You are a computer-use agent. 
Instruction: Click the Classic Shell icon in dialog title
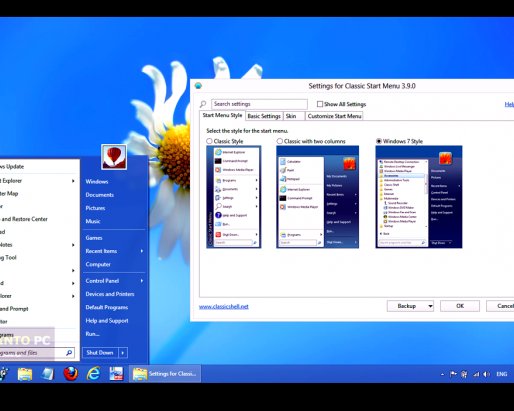click(x=198, y=86)
